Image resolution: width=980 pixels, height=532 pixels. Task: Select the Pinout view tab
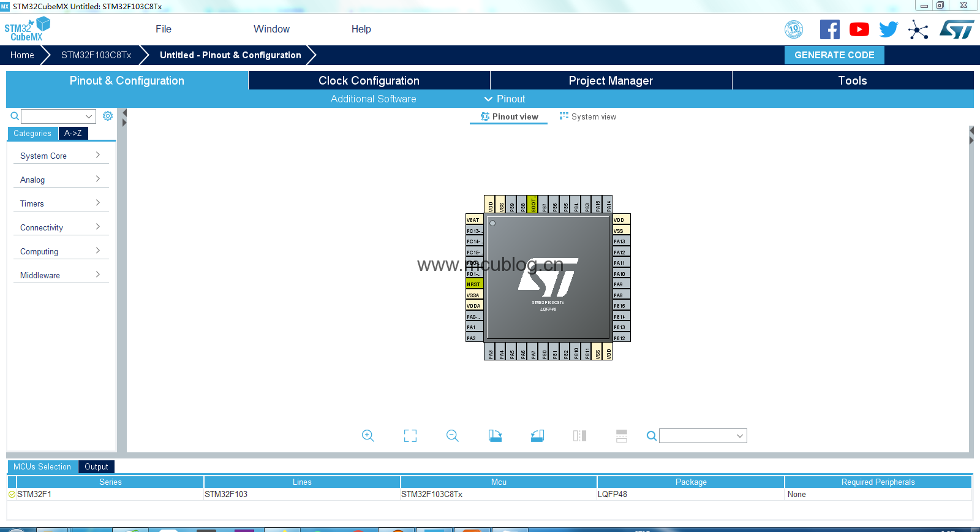(509, 116)
